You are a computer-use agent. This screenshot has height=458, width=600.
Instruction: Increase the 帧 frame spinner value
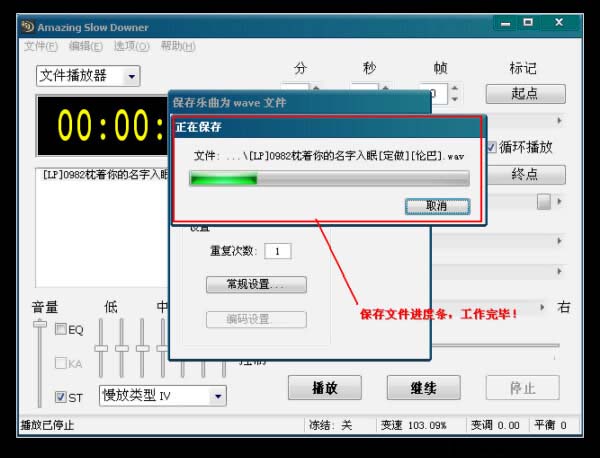coord(454,88)
